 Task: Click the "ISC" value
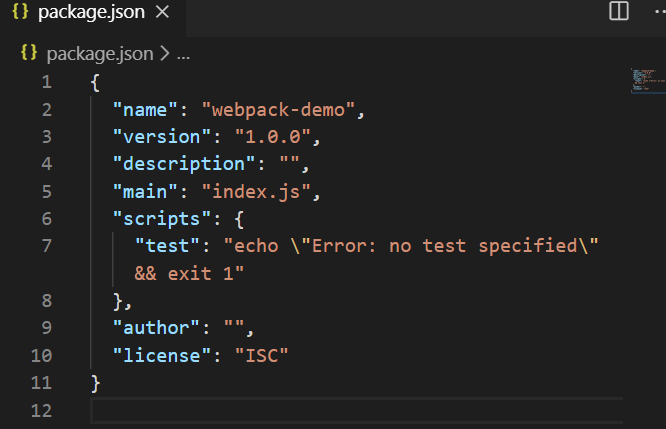coord(262,356)
